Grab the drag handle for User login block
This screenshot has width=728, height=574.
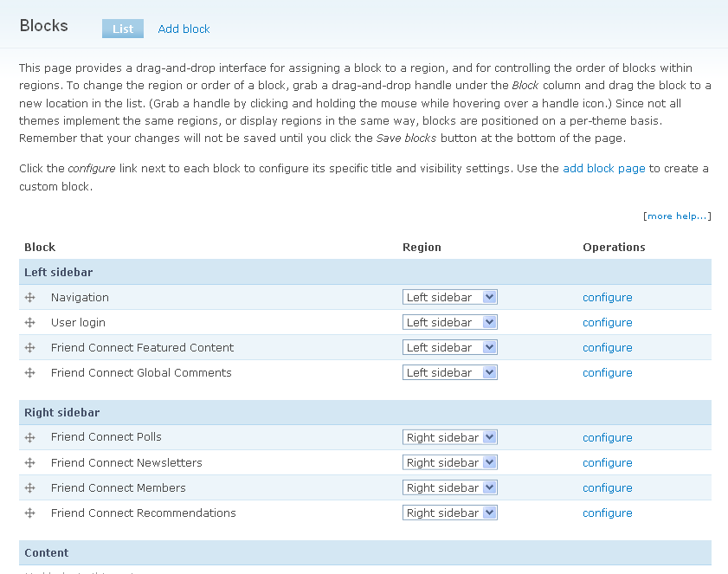point(29,322)
